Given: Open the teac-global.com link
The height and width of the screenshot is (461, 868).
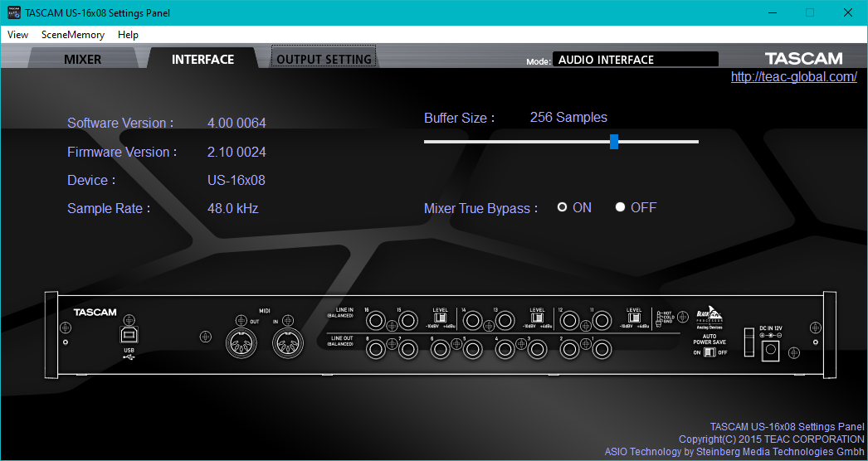Looking at the screenshot, I should (x=794, y=77).
